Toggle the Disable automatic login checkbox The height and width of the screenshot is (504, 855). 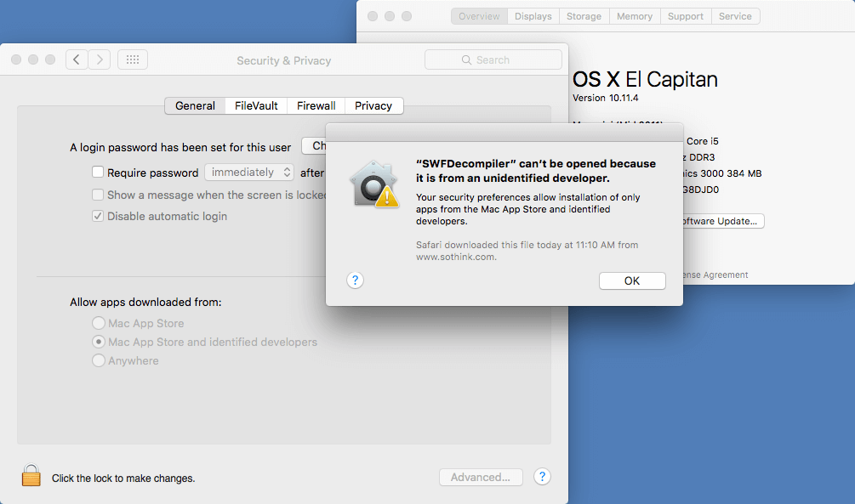coord(98,216)
